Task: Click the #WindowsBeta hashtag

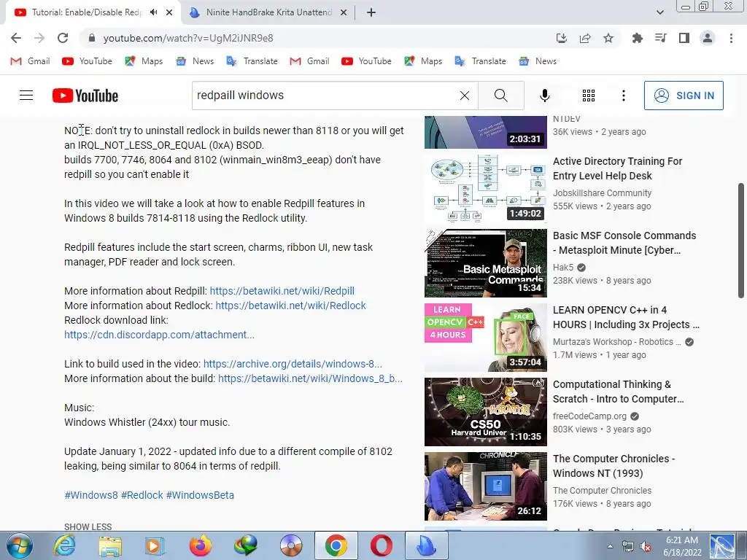Action: [200, 495]
